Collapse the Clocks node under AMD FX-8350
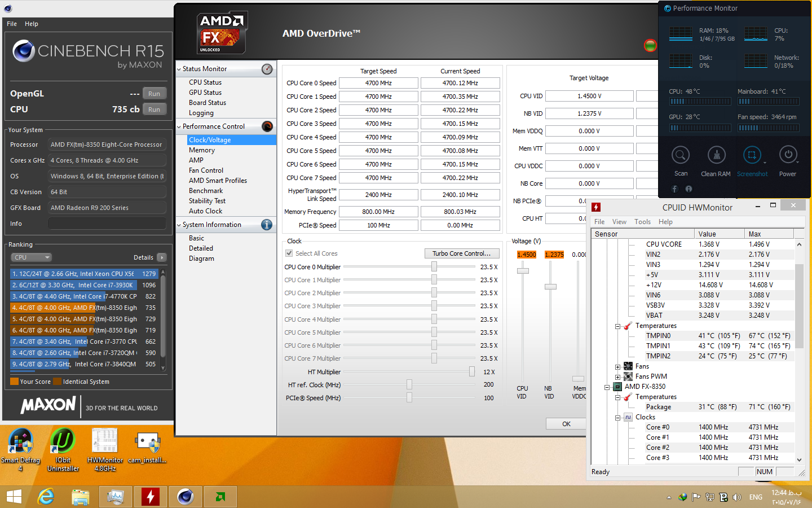 [617, 417]
